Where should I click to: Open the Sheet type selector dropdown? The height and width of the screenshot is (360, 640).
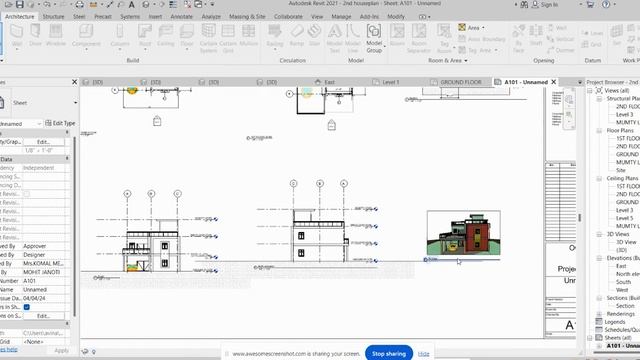(76, 103)
